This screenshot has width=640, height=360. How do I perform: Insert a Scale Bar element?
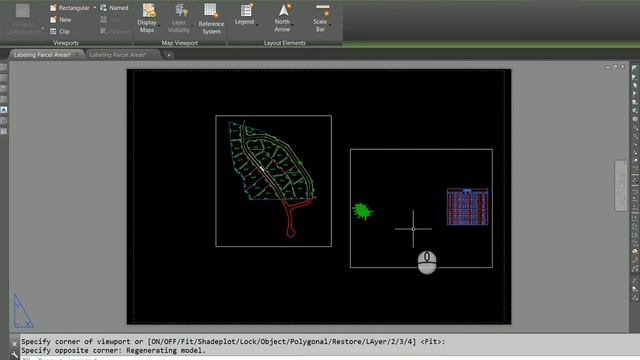[x=321, y=18]
